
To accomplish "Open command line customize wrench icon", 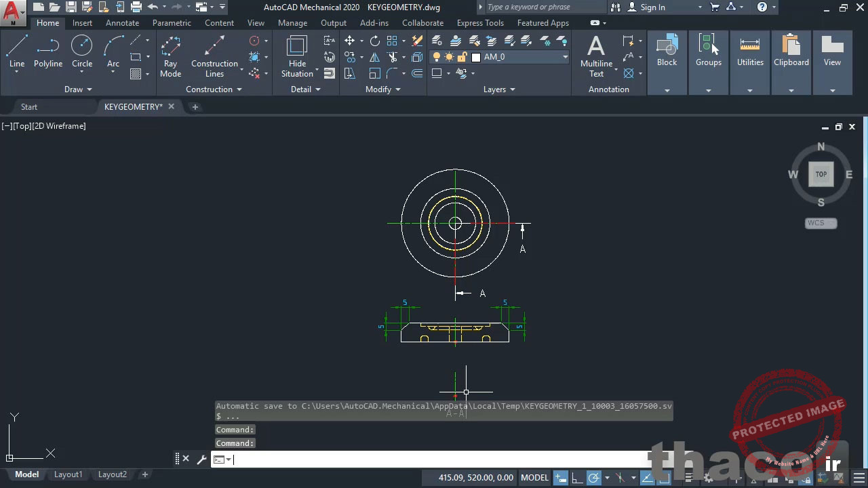I will click(x=201, y=460).
